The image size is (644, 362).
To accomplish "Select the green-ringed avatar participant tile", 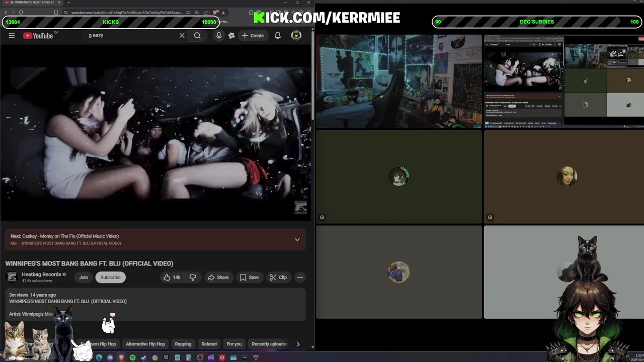I will (399, 176).
